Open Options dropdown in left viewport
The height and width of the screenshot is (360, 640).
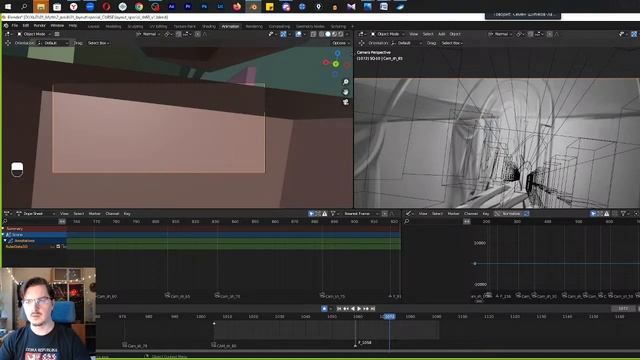(340, 43)
